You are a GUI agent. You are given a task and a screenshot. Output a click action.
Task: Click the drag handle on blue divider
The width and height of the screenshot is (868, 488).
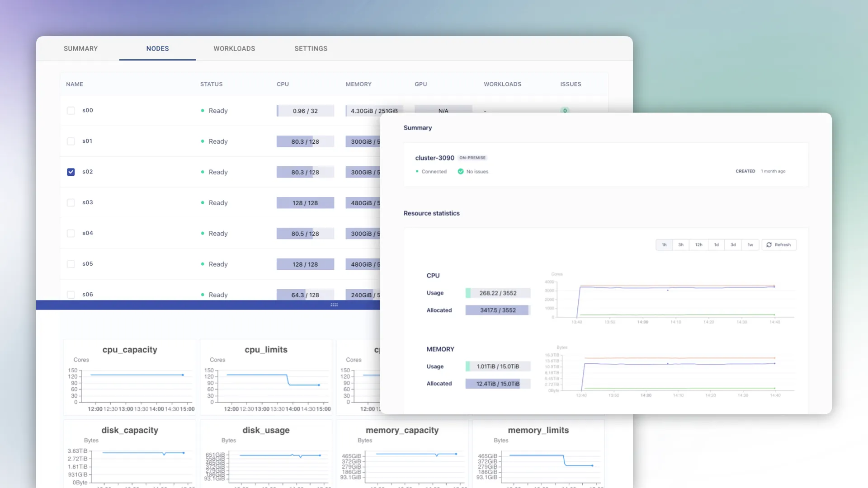point(334,305)
